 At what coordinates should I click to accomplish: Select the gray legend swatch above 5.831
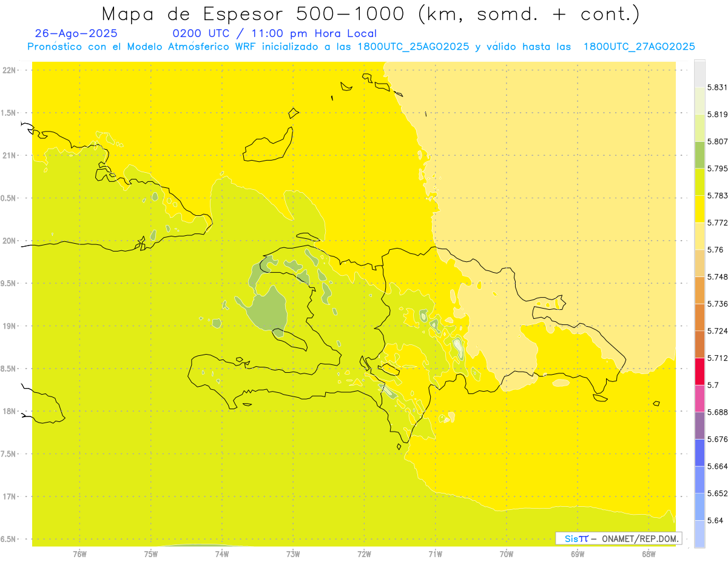(699, 73)
